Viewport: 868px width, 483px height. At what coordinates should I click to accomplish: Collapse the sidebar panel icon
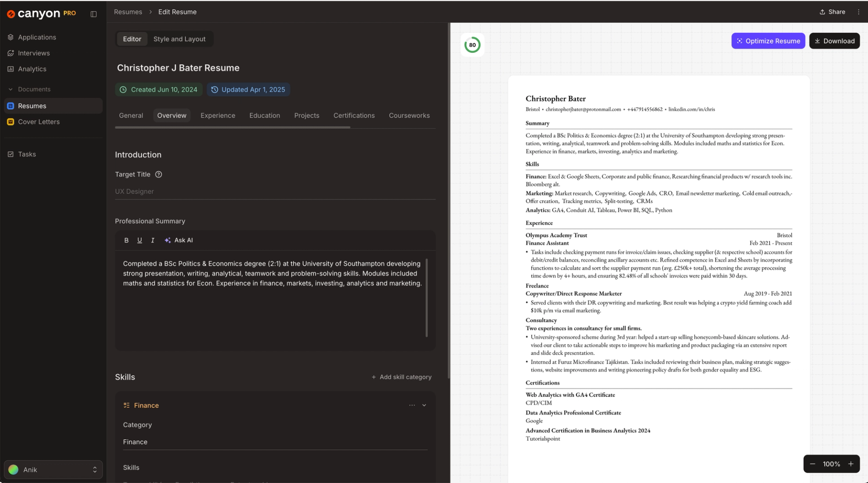coord(94,14)
